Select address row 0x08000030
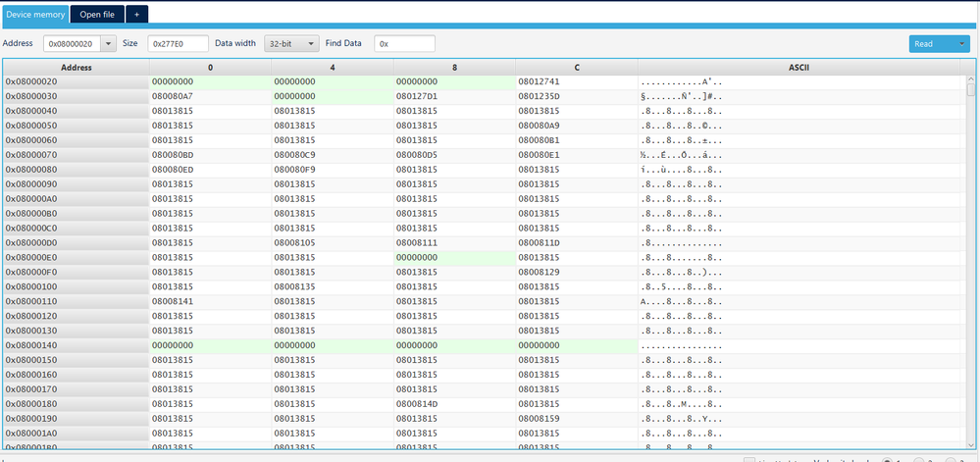Viewport: 980px width, 462px height. (77, 97)
